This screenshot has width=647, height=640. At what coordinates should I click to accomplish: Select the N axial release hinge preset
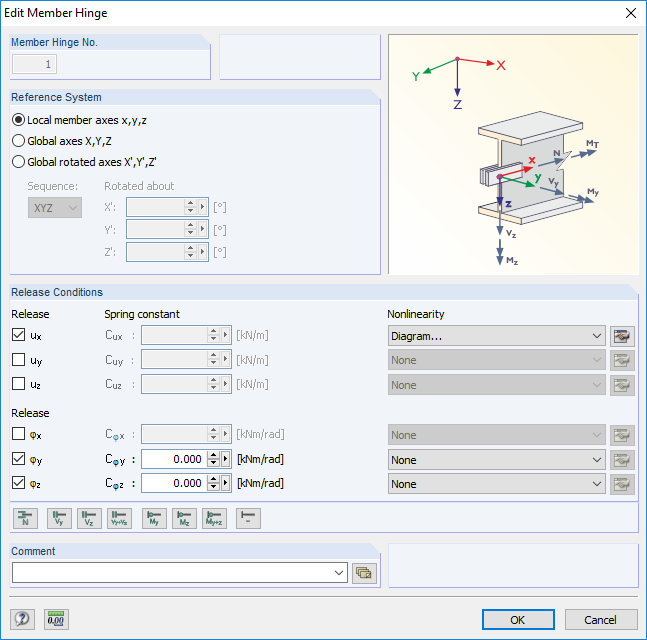point(25,518)
